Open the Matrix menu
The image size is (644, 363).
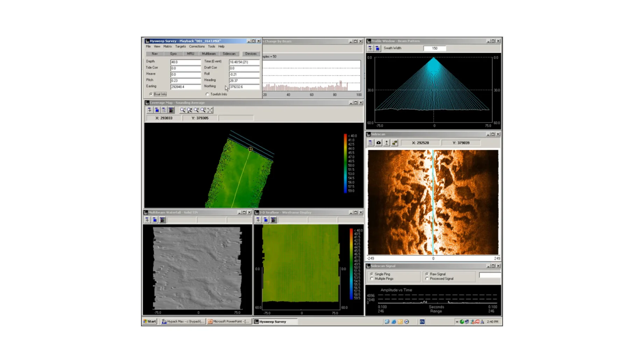coord(167,47)
